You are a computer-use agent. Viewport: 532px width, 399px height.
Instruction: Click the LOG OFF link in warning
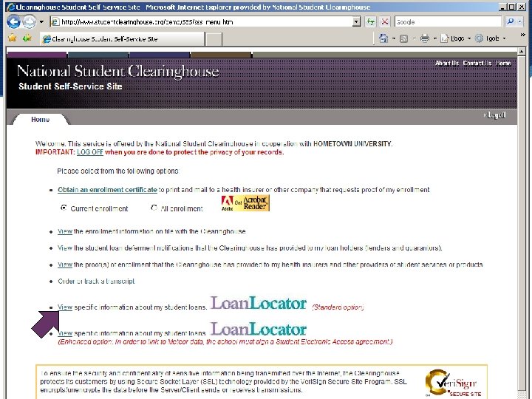coord(90,152)
